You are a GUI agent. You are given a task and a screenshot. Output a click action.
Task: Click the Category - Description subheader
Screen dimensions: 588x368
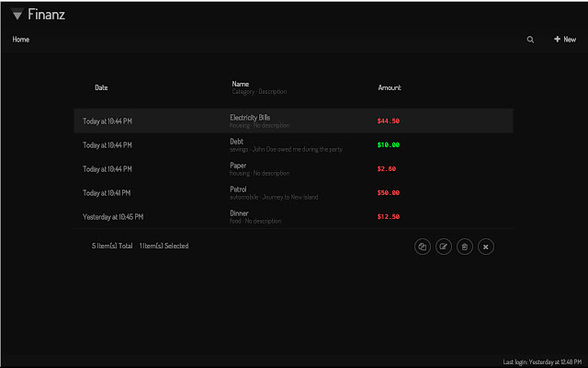pos(259,91)
